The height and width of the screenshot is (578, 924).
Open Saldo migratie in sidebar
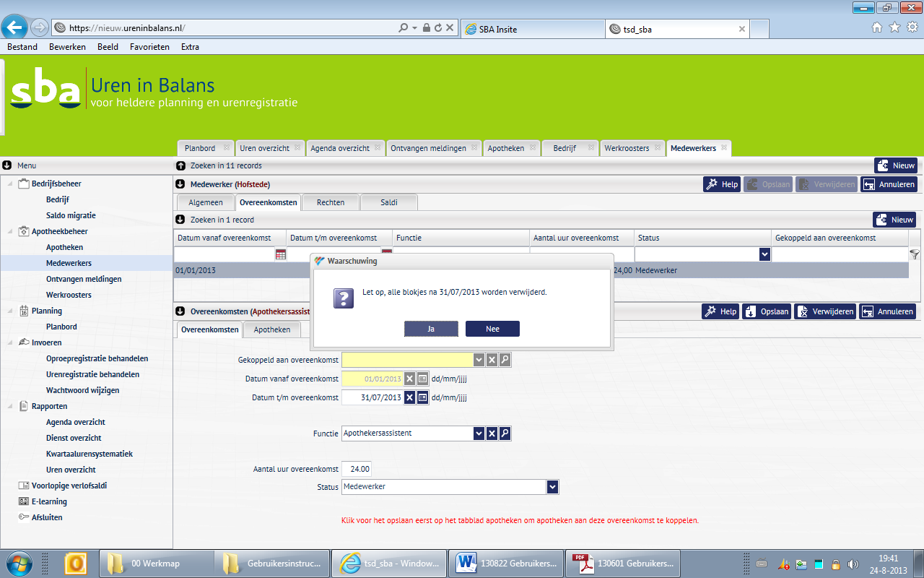pyautogui.click(x=71, y=215)
